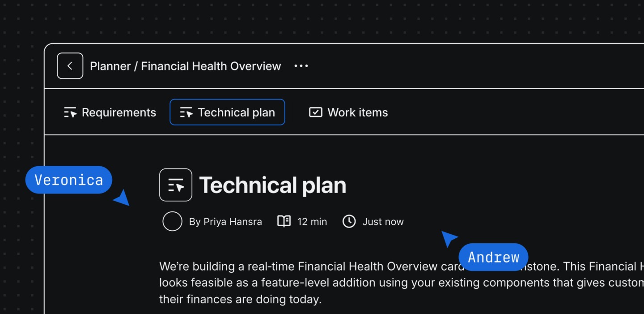This screenshot has width=644, height=314.
Task: Click the Veronica collaborator label
Action: [x=68, y=180]
